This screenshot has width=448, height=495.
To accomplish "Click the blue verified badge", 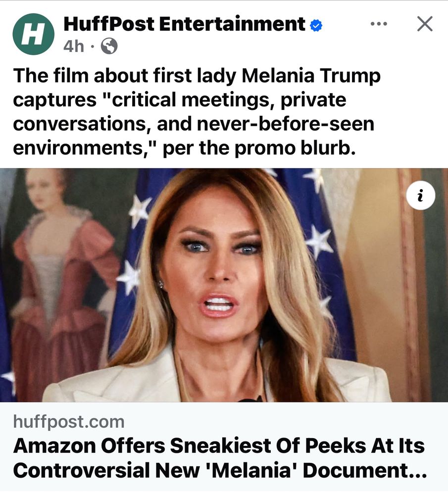I will [316, 25].
